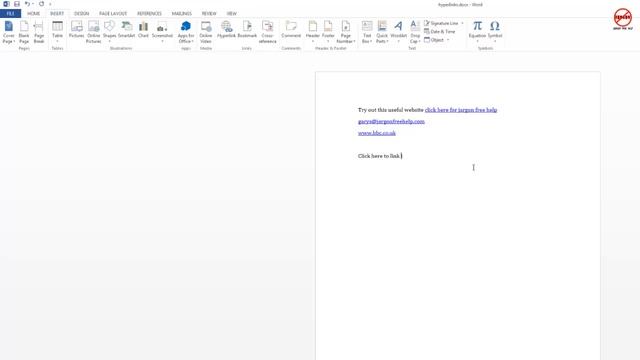The width and height of the screenshot is (640, 360).
Task: Switch to the DESIGN tab
Action: point(81,13)
